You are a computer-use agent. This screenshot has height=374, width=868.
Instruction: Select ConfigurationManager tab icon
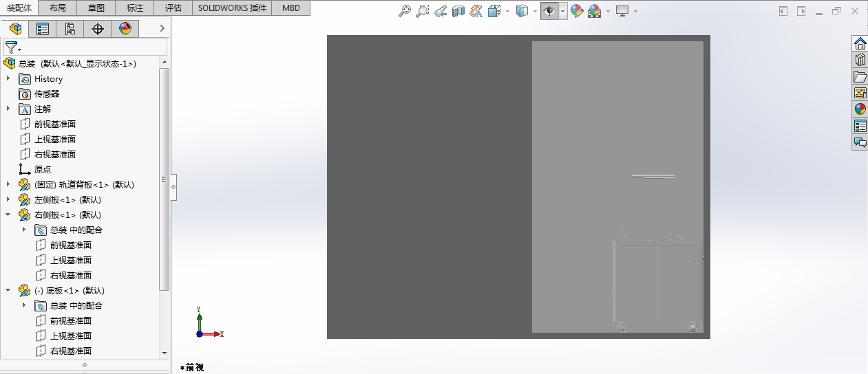click(x=70, y=28)
